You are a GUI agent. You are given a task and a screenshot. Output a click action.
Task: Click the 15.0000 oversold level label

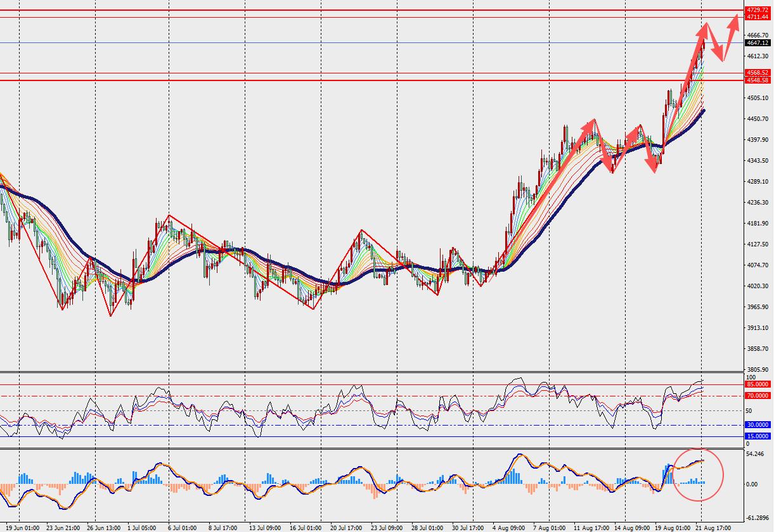click(x=758, y=436)
